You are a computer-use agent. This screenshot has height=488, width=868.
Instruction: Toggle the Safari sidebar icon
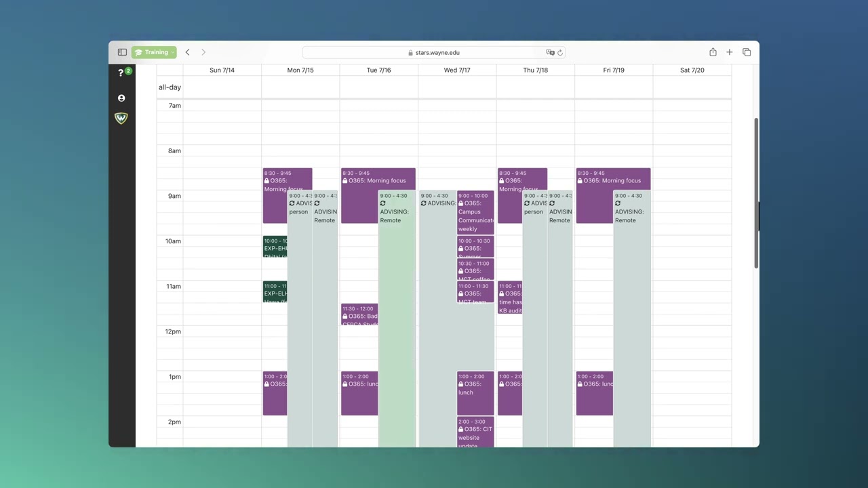point(122,52)
